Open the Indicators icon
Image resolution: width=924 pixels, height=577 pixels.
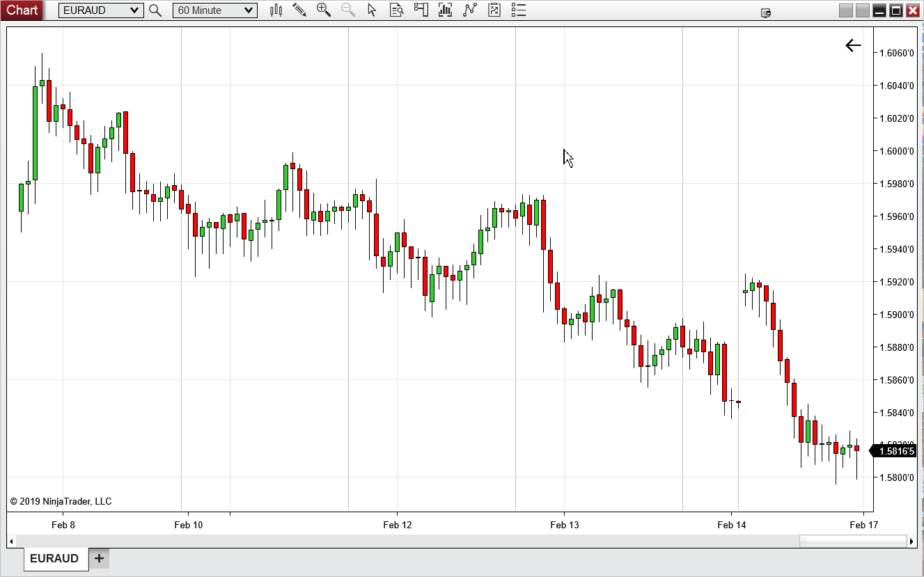tap(445, 10)
